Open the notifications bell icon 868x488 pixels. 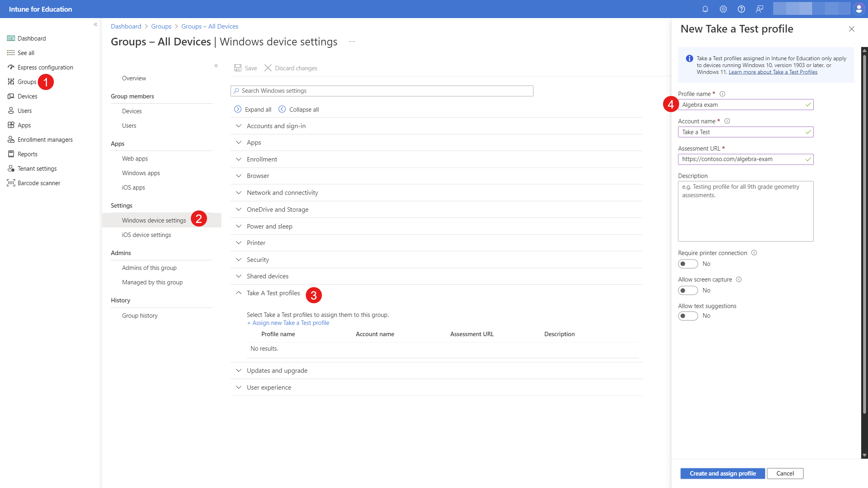coord(705,9)
